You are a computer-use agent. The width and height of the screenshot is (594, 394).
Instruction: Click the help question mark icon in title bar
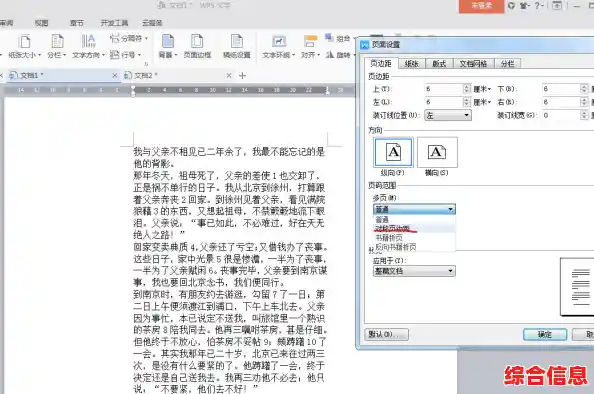click(537, 6)
